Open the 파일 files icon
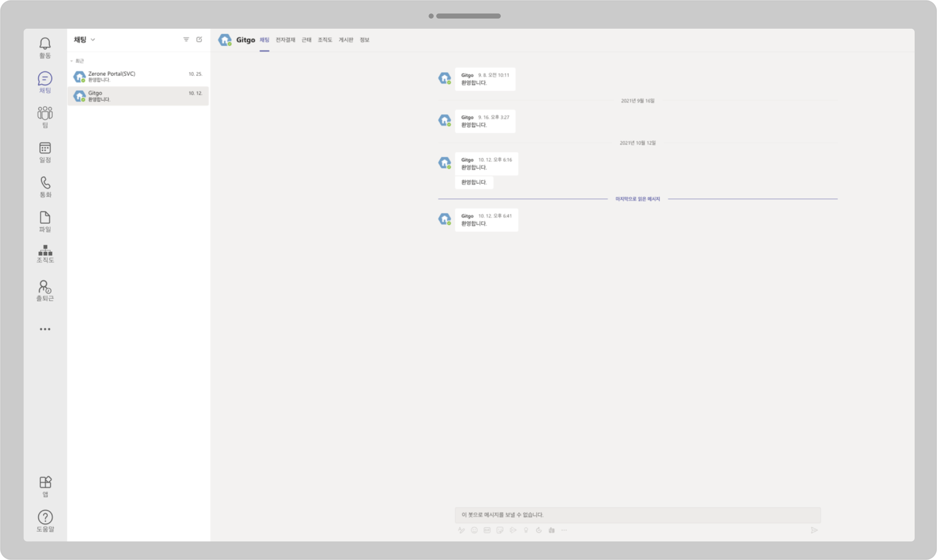Viewport: 937px width, 560px height. click(45, 222)
